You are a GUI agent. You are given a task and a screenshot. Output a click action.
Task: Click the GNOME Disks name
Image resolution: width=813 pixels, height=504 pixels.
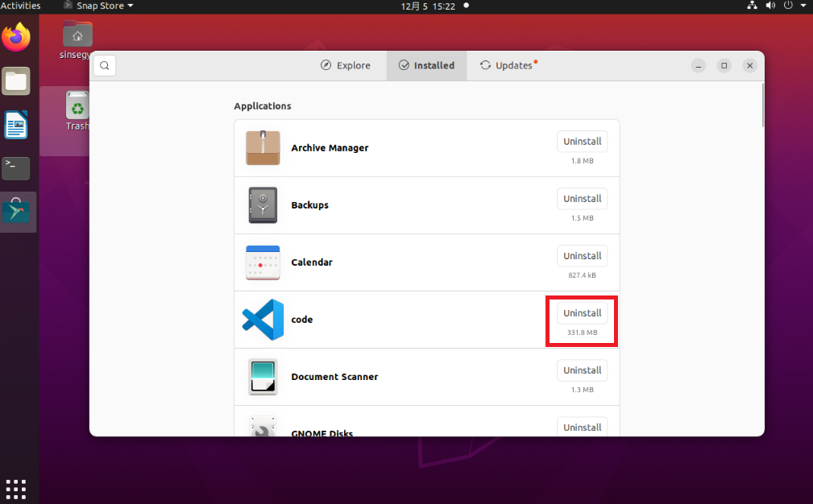[x=322, y=432]
